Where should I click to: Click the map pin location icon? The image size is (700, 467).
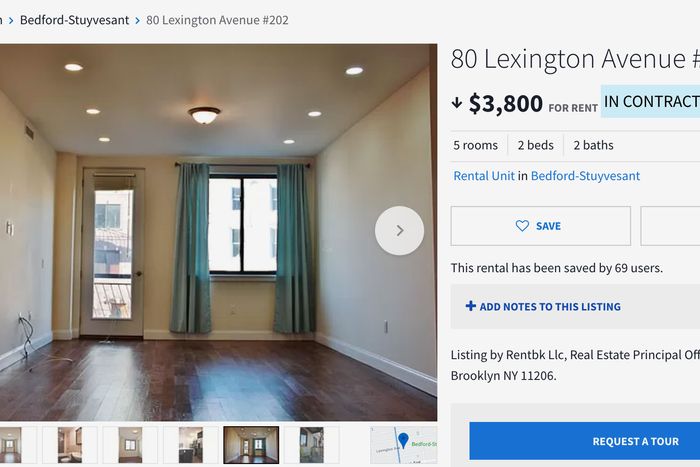pyautogui.click(x=403, y=440)
